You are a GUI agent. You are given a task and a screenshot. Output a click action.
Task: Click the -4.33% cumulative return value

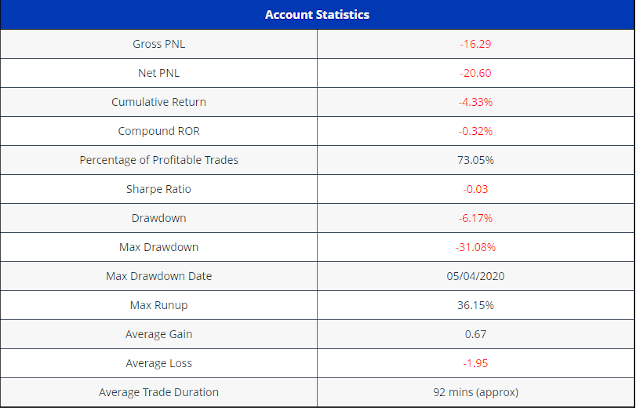(x=475, y=102)
